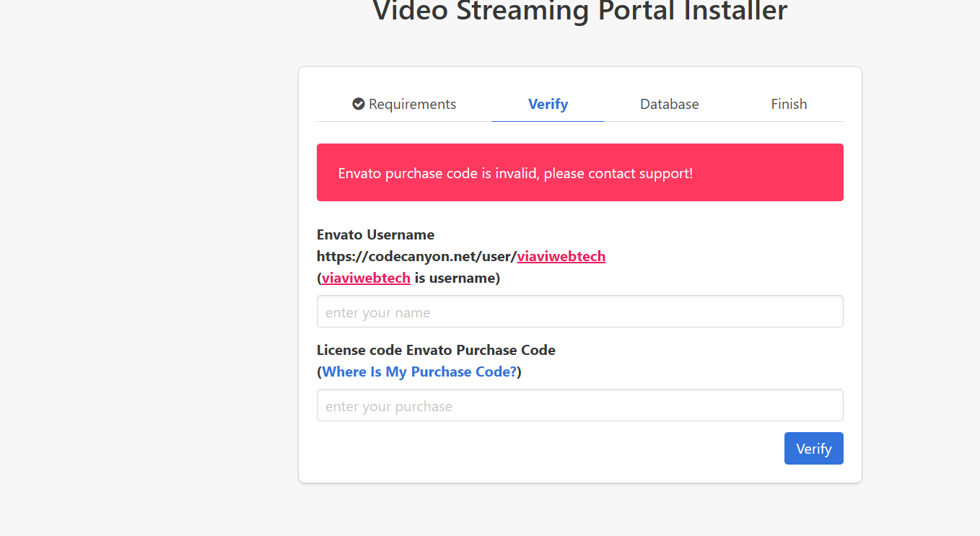Open the 'Where Is My Purchase Code?' link
This screenshot has height=536, width=980.
(419, 372)
